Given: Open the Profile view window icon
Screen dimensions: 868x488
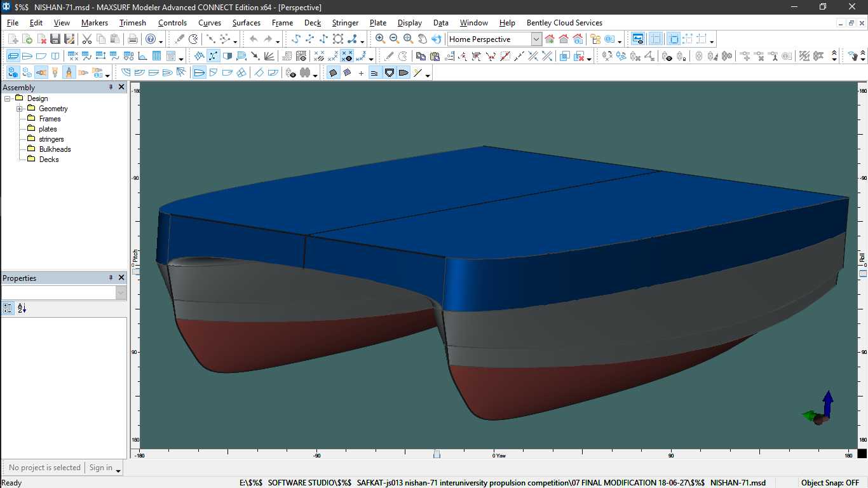Looking at the screenshot, I should click(x=41, y=56).
